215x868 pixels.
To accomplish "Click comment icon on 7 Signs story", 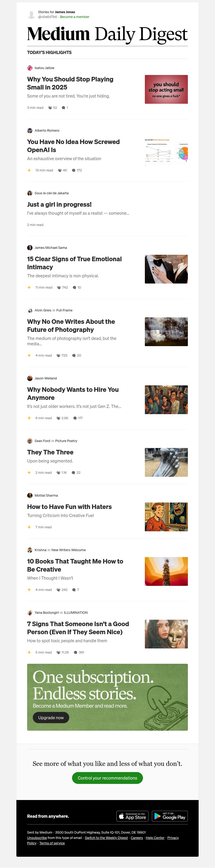I will click(76, 652).
